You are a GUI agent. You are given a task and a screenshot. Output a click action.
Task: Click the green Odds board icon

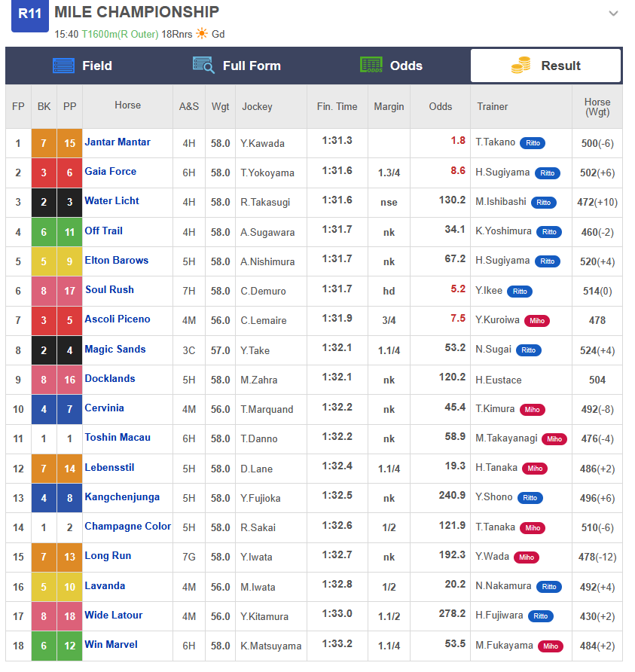click(x=371, y=65)
